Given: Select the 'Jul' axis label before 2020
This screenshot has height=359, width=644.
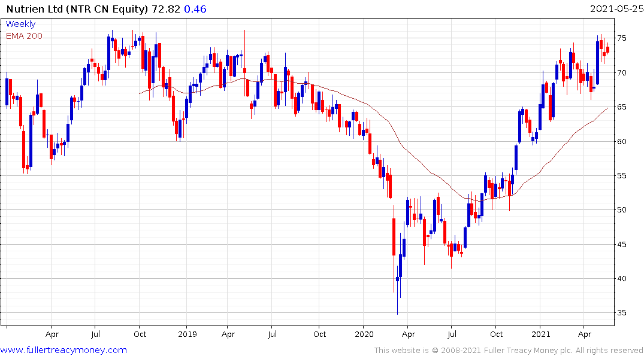Looking at the screenshot, I should [272, 334].
